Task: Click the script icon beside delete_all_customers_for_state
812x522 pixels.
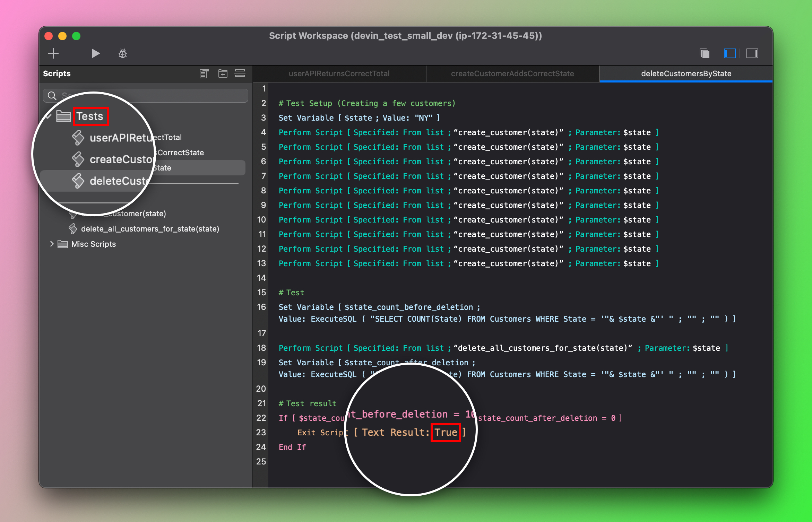Action: (73, 229)
